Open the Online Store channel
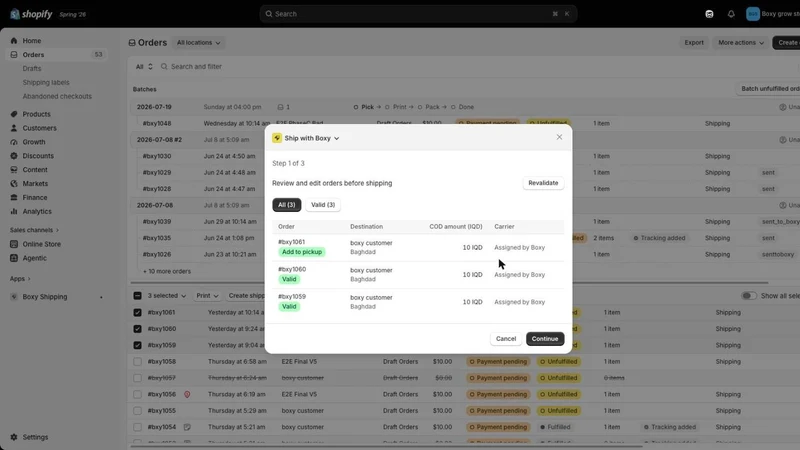The width and height of the screenshot is (800, 450). click(41, 244)
